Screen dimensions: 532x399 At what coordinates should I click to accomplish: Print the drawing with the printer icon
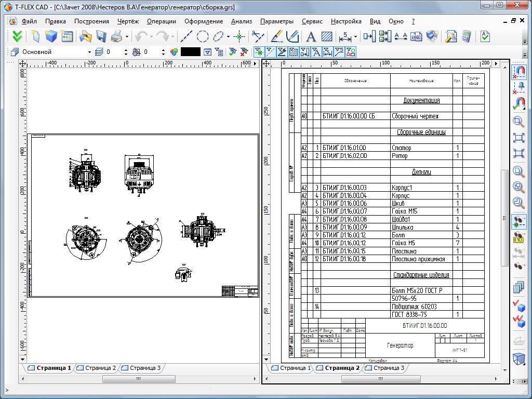117,36
